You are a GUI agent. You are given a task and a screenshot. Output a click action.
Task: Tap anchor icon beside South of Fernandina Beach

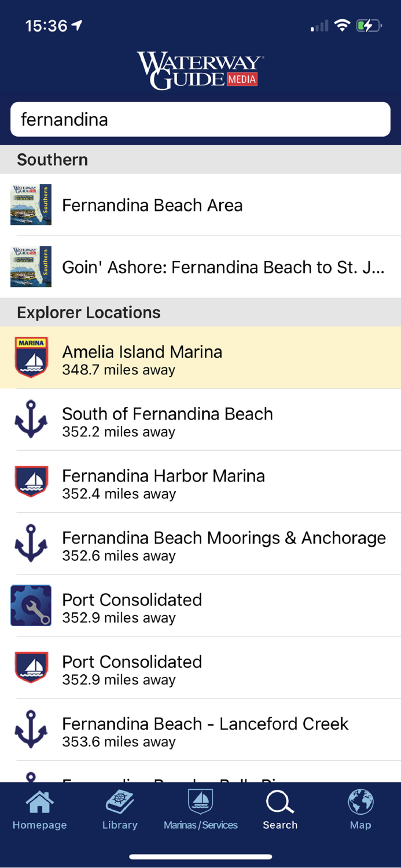tap(31, 419)
